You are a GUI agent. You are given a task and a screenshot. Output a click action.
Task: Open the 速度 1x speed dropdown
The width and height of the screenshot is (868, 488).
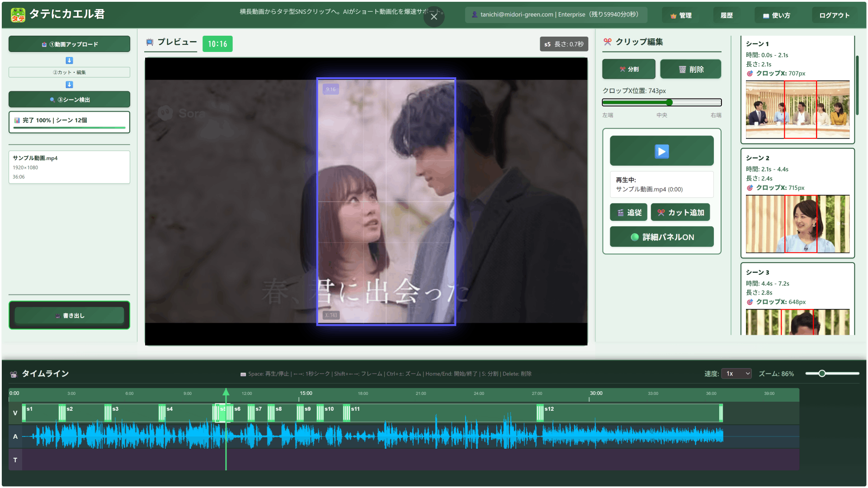(x=736, y=374)
